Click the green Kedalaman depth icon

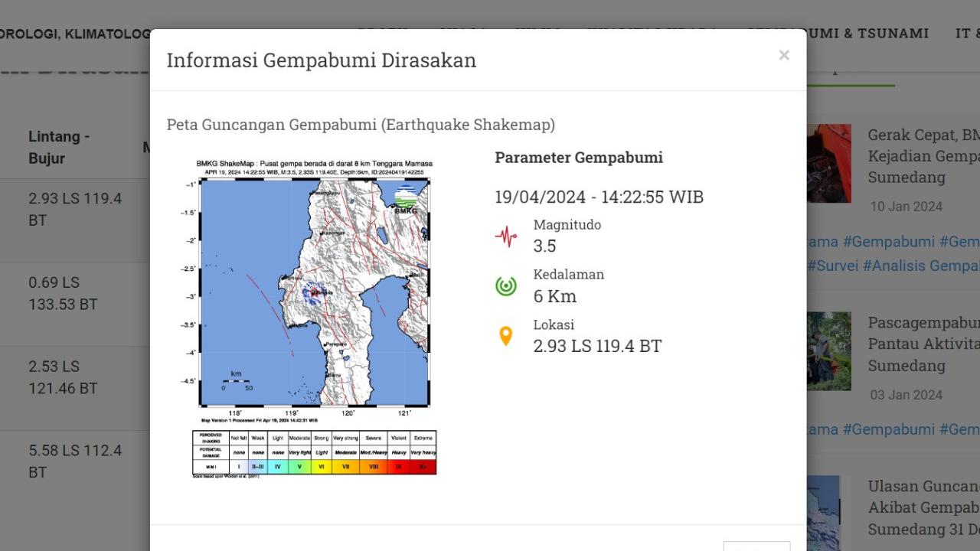[x=506, y=285]
